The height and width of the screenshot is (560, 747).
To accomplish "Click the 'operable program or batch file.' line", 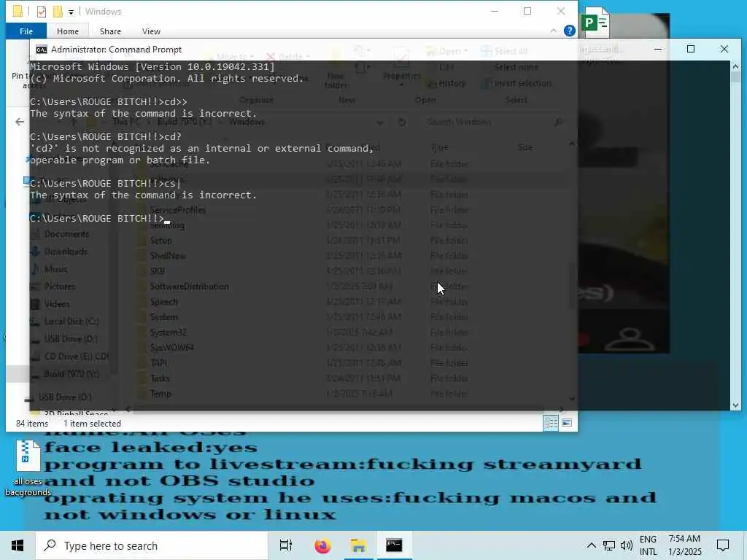I will [120, 160].
